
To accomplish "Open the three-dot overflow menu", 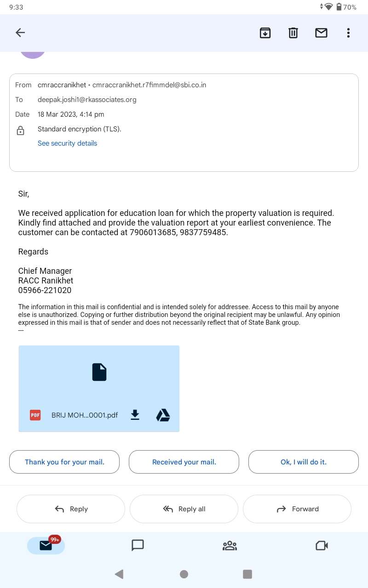I will click(348, 33).
